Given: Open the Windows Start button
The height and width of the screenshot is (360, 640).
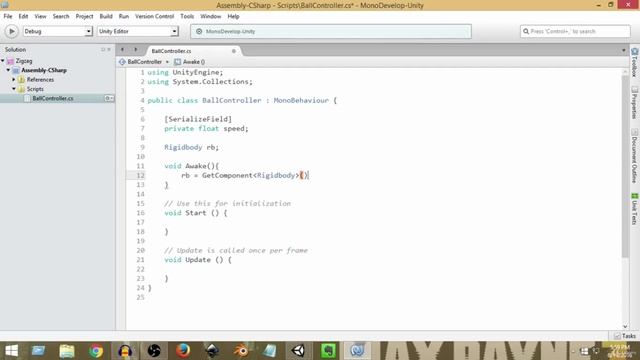Looking at the screenshot, I should point(11,351).
